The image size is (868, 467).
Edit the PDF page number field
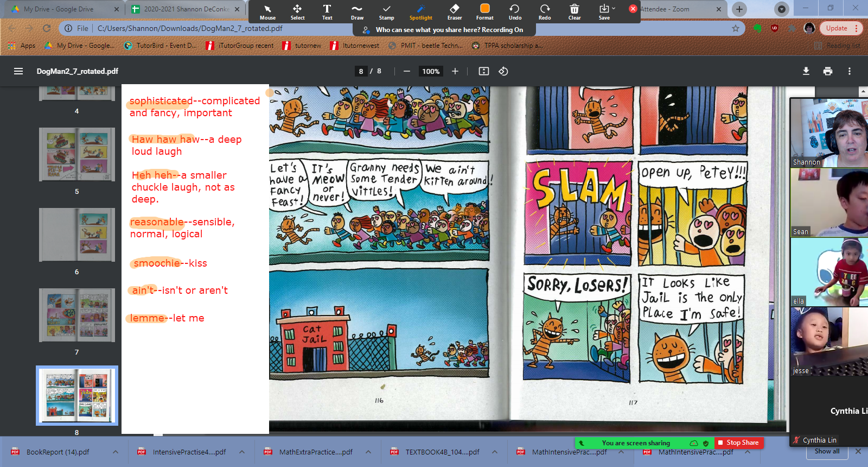(361, 71)
